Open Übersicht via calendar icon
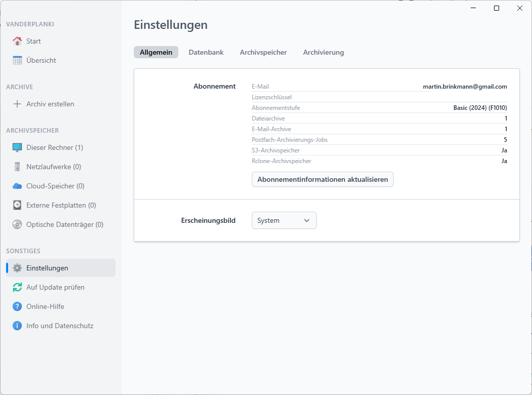The image size is (532, 395). 17,60
